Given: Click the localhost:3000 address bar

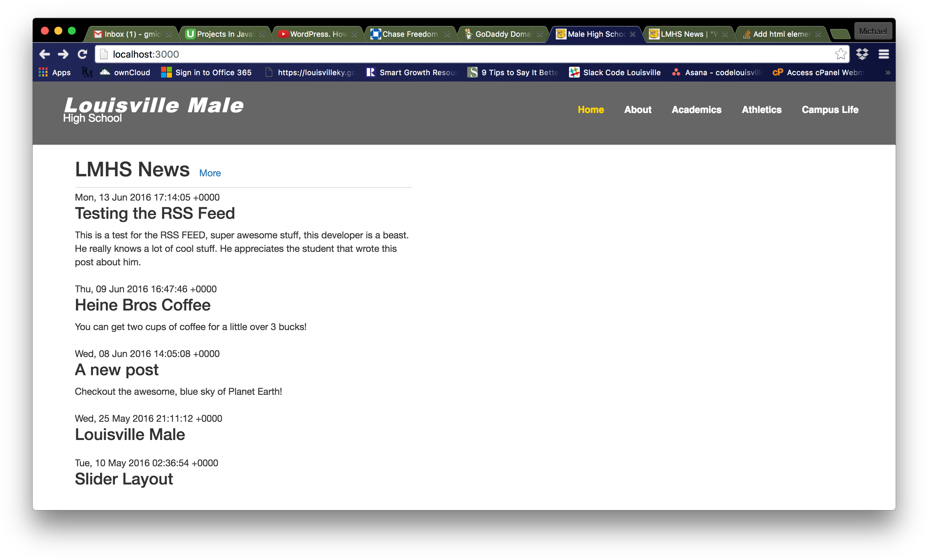Looking at the screenshot, I should (x=472, y=54).
